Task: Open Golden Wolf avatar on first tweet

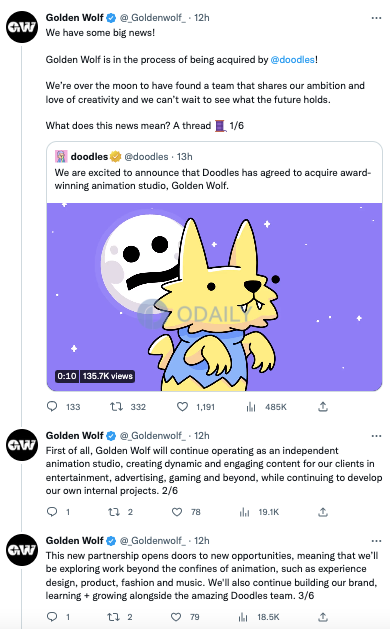Action: coord(22,27)
